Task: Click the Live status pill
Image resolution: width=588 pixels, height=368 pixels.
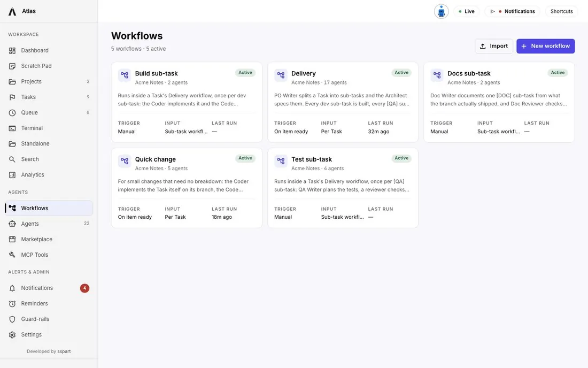Action: pyautogui.click(x=467, y=12)
